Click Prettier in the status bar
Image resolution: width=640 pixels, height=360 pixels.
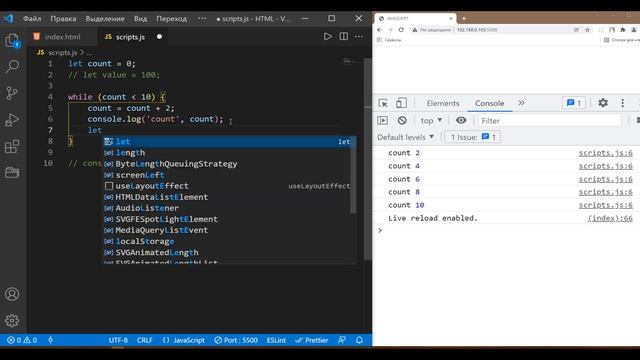[x=312, y=340]
